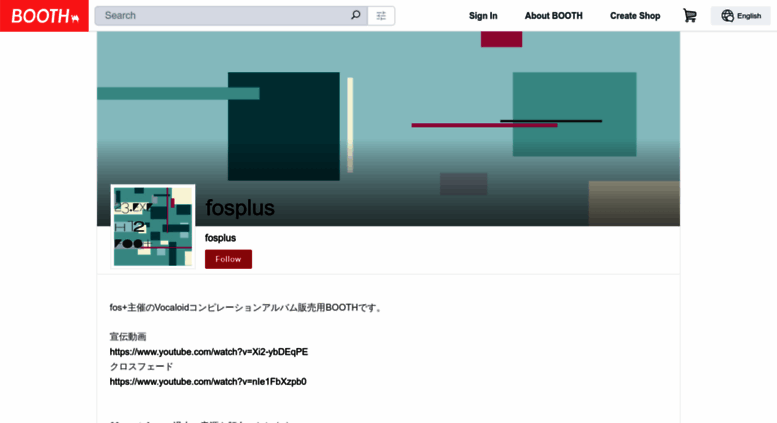Image resolution: width=777 pixels, height=423 pixels.
Task: Click the small fosplus owner name
Action: (221, 238)
